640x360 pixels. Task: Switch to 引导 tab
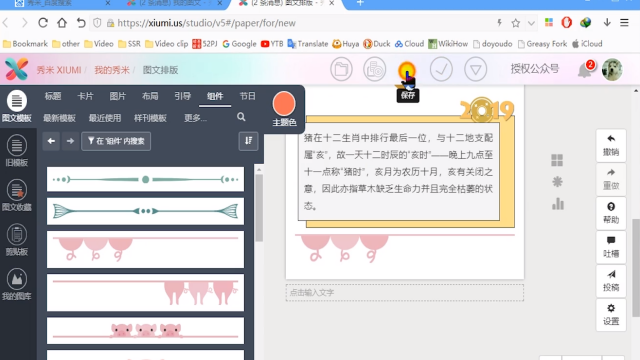[x=182, y=96]
